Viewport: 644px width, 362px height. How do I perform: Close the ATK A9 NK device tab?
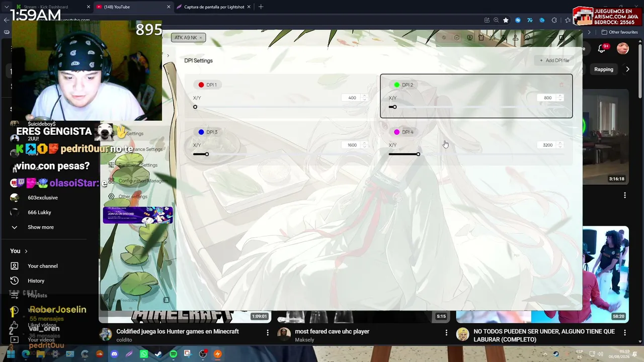[200, 38]
